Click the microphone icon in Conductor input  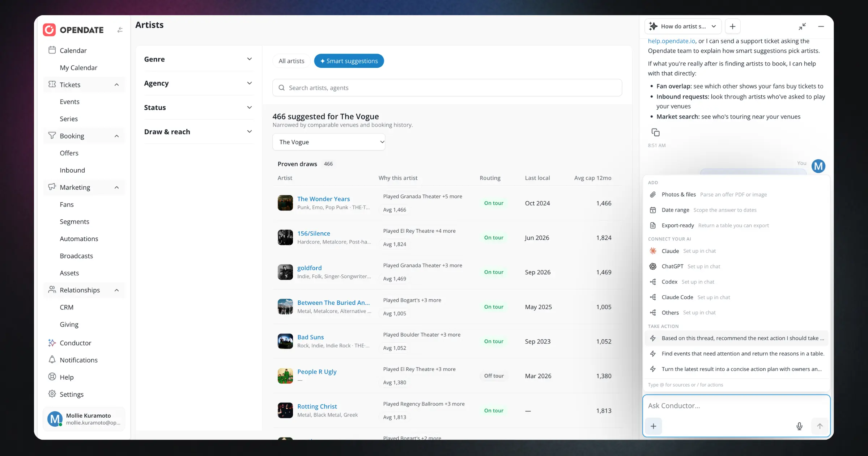799,426
